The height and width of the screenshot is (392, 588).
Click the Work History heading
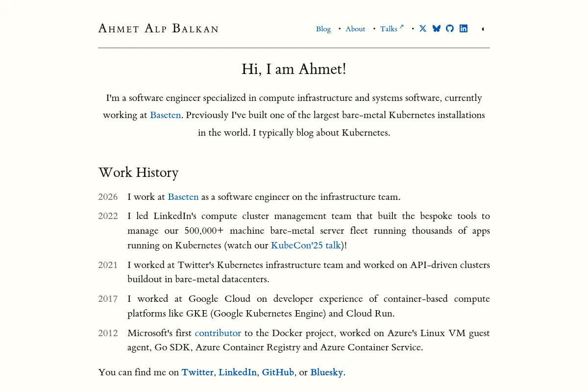pos(138,172)
